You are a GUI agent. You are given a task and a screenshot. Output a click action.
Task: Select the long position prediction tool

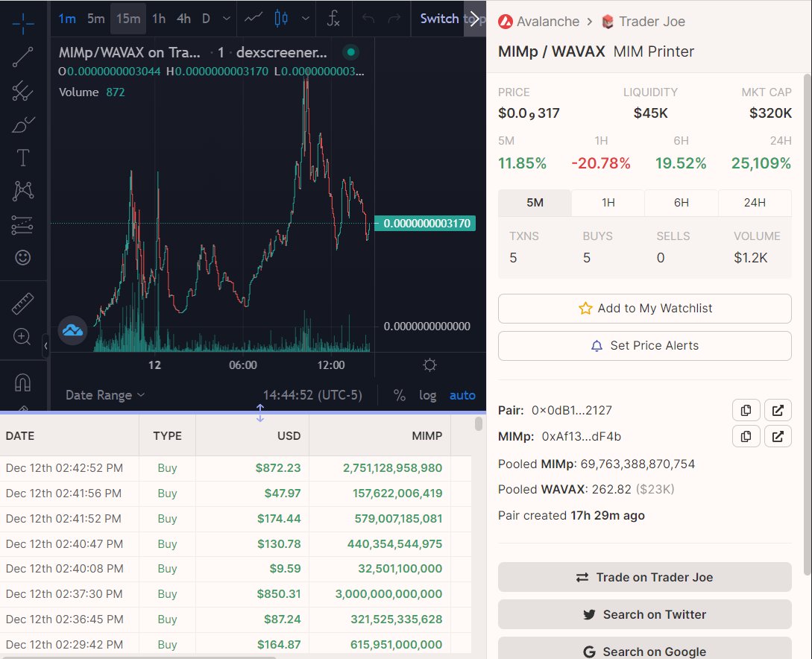[23, 224]
